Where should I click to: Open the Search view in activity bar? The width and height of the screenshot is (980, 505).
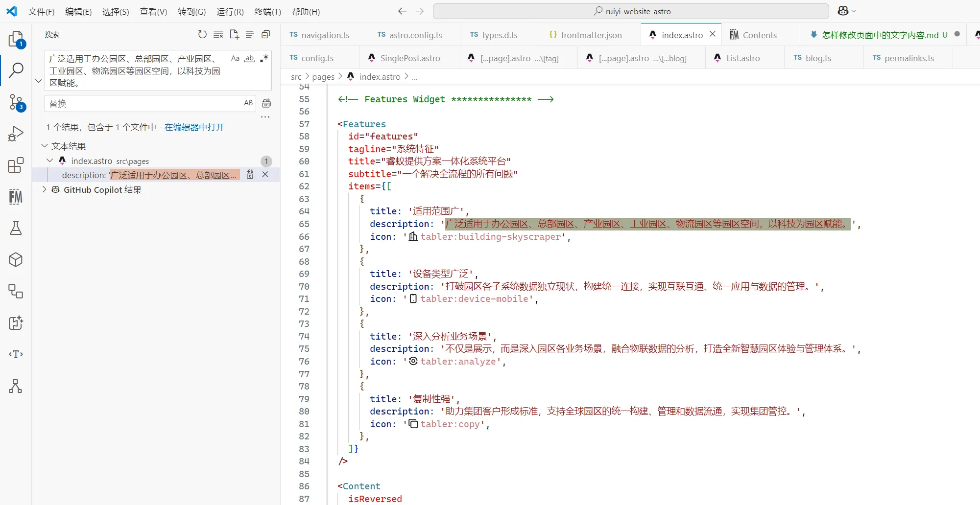16,70
